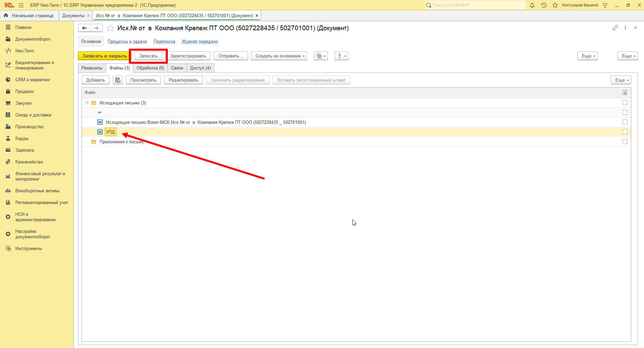
Task: Go back with the left arrow
Action: pos(84,28)
